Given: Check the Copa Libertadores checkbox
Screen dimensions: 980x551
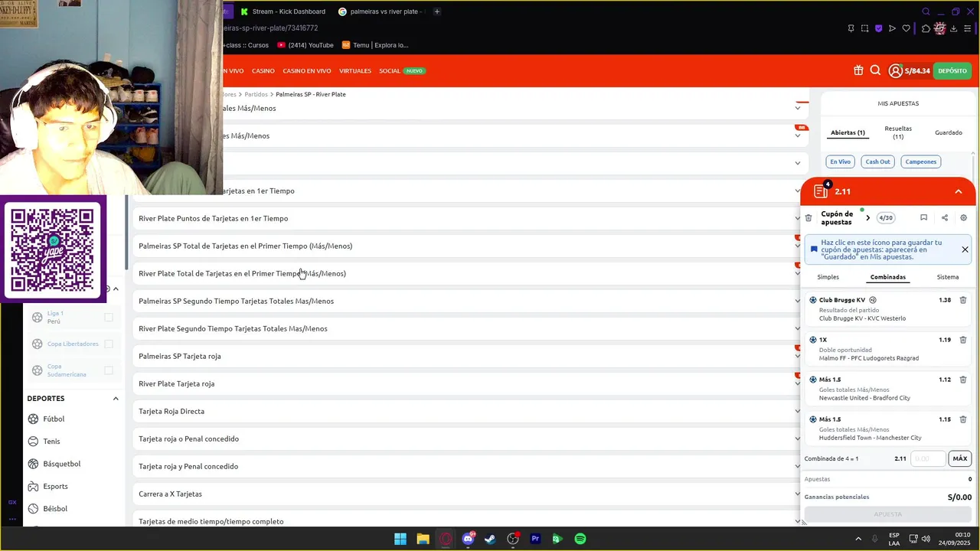Looking at the screenshot, I should [109, 344].
